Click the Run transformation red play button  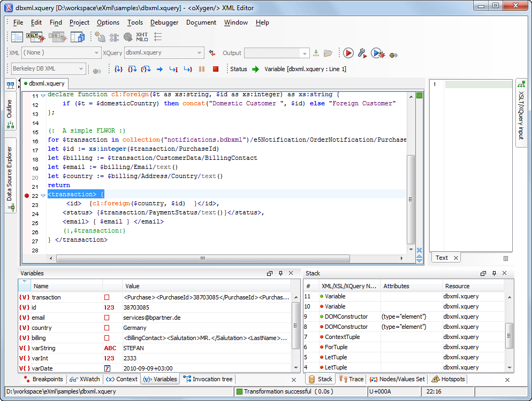(348, 53)
